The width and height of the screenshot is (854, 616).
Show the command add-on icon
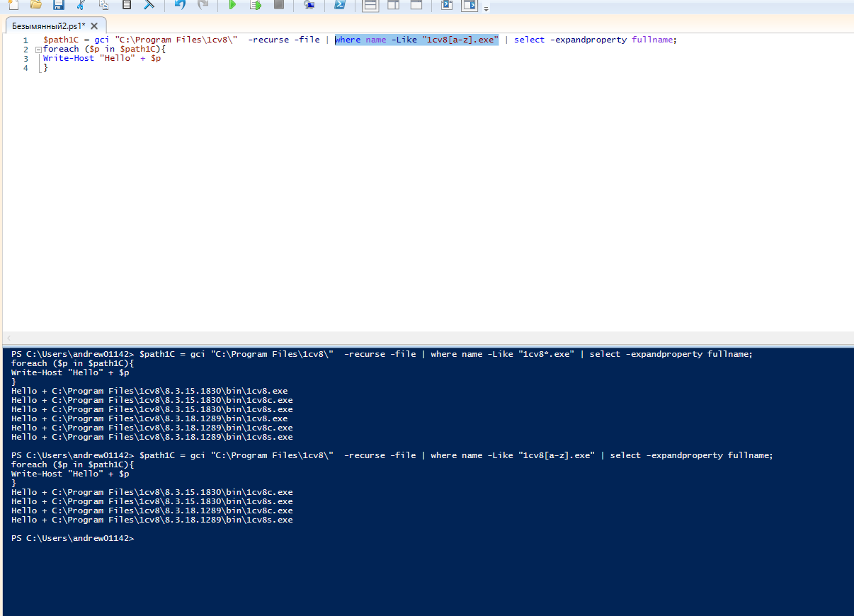click(x=469, y=4)
